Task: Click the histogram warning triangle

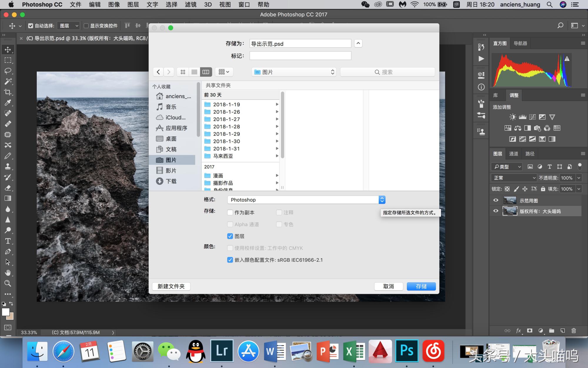Action: [x=567, y=59]
